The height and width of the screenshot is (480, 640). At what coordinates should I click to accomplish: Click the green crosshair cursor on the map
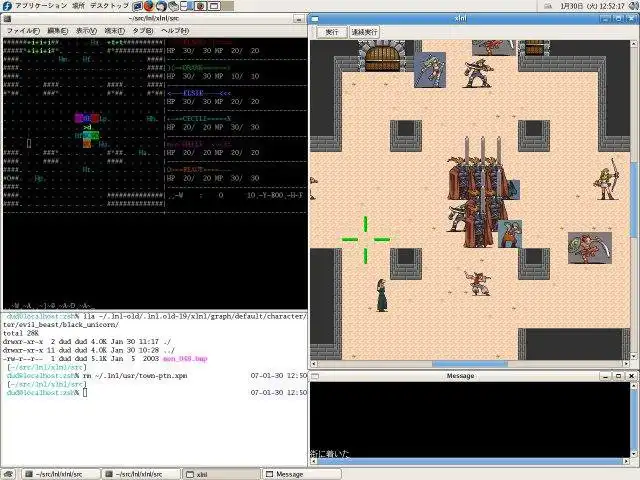pos(365,240)
